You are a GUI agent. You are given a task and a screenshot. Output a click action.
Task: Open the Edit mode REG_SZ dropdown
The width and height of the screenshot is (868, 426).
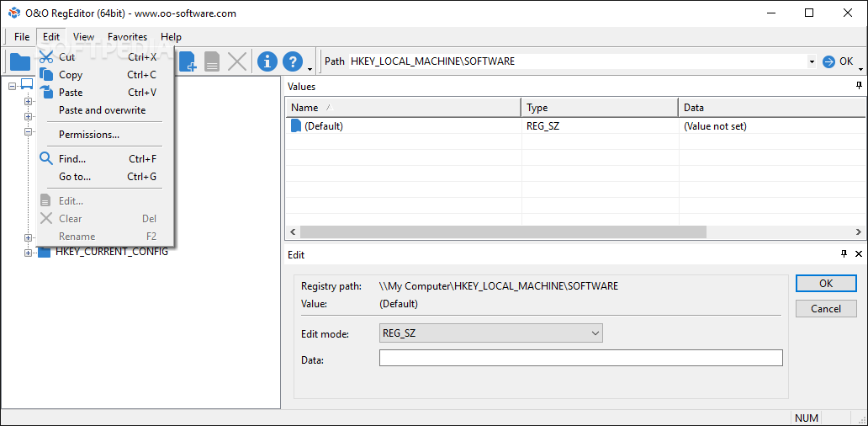click(491, 333)
